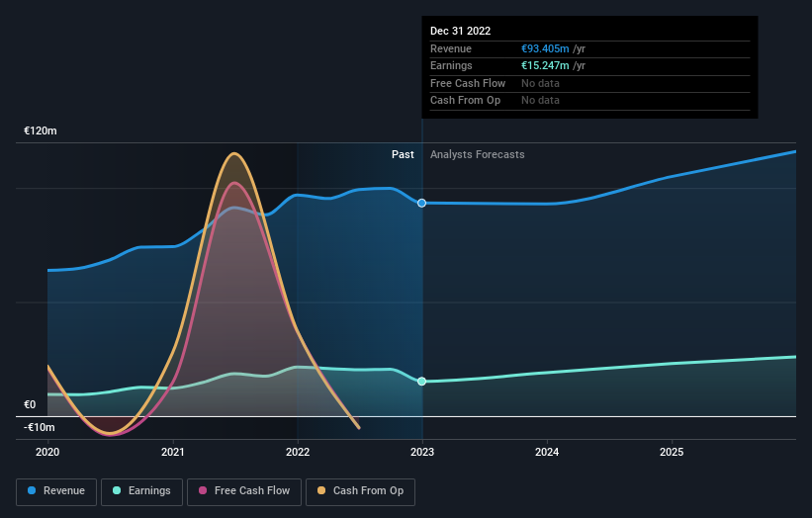The height and width of the screenshot is (518, 812).
Task: Click the tooltip Earnings row label
Action: point(451,65)
